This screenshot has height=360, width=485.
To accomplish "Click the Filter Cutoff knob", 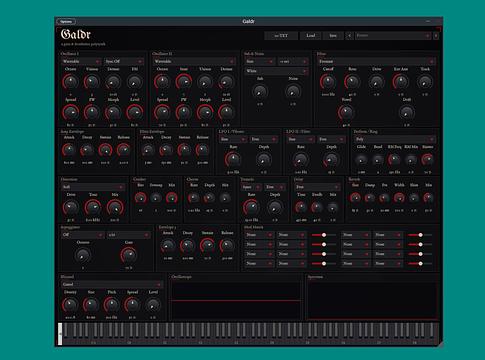I will coord(328,82).
